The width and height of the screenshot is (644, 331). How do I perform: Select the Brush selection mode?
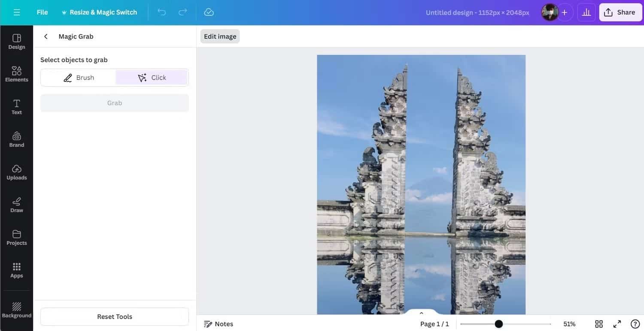click(x=79, y=78)
